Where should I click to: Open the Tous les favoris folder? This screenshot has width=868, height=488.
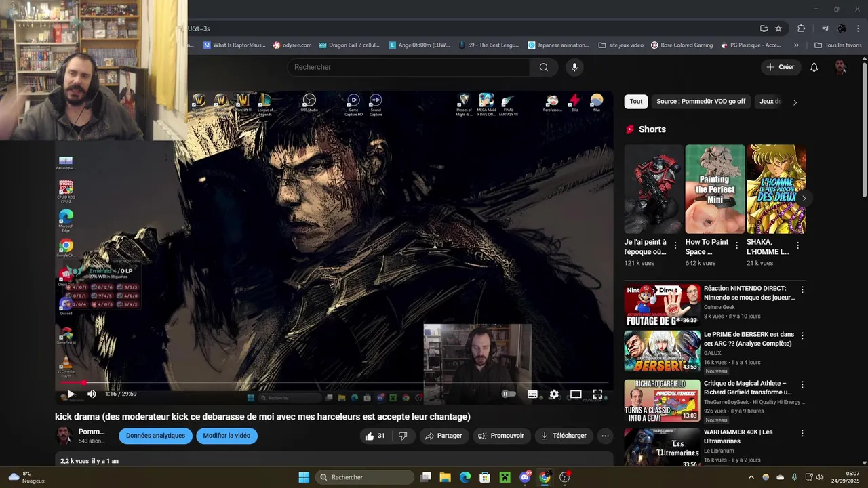click(838, 45)
